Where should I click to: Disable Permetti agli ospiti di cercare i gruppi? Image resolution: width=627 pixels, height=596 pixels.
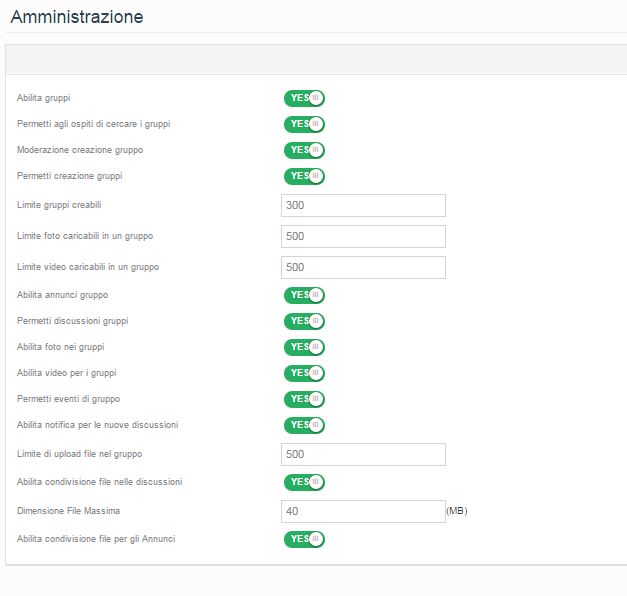point(304,124)
